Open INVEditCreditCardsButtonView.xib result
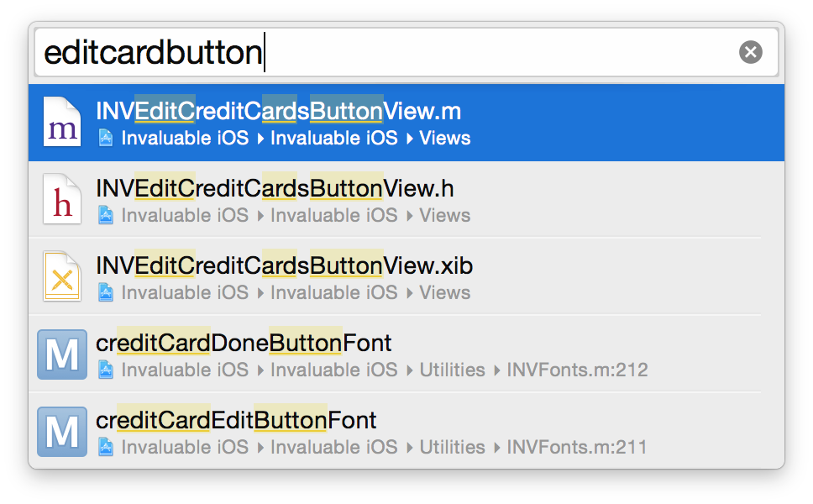Image resolution: width=813 pixels, height=504 pixels. click(x=284, y=265)
